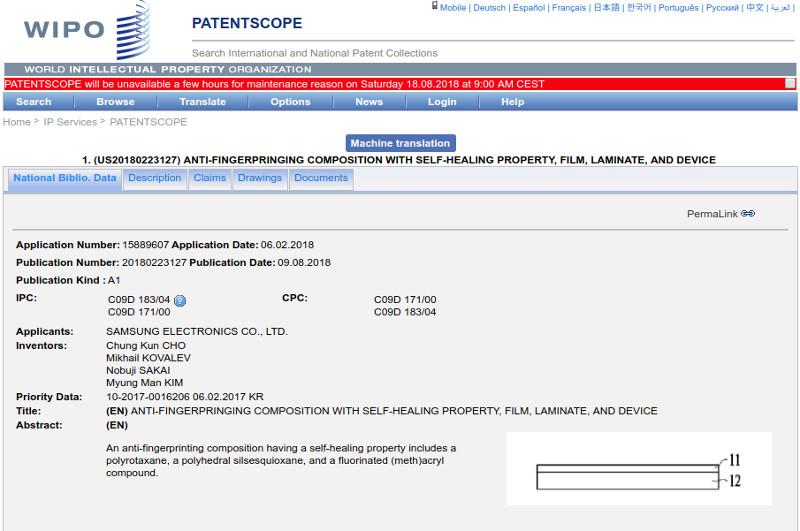Switch to the Description tab

click(155, 179)
